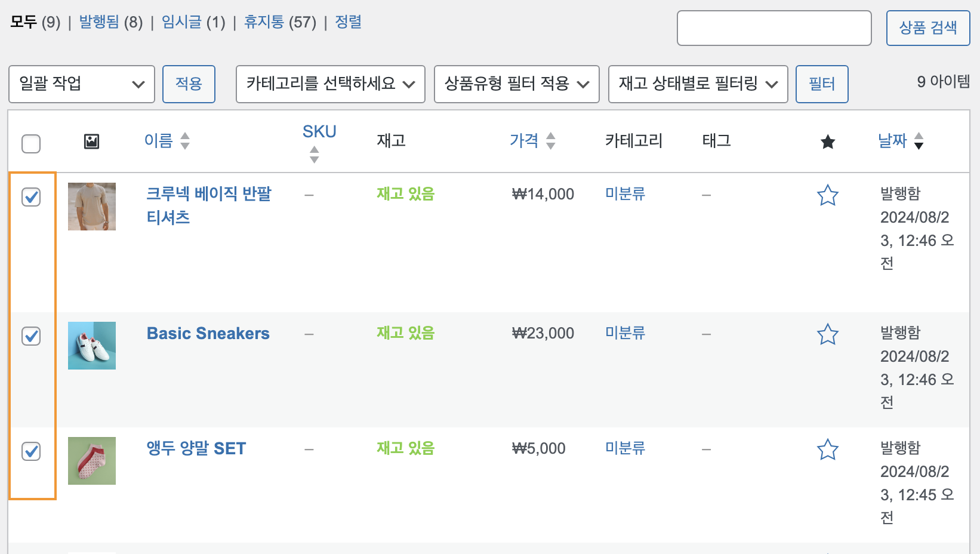
Task: Sort products by 가격 column arrows
Action: coord(551,141)
